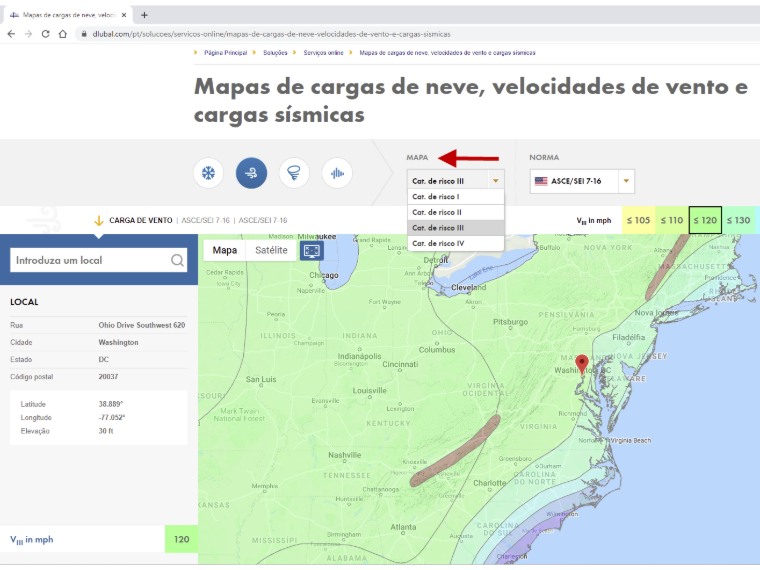This screenshot has height=570, width=760.
Task: Open a new browser tab
Action: [x=144, y=15]
